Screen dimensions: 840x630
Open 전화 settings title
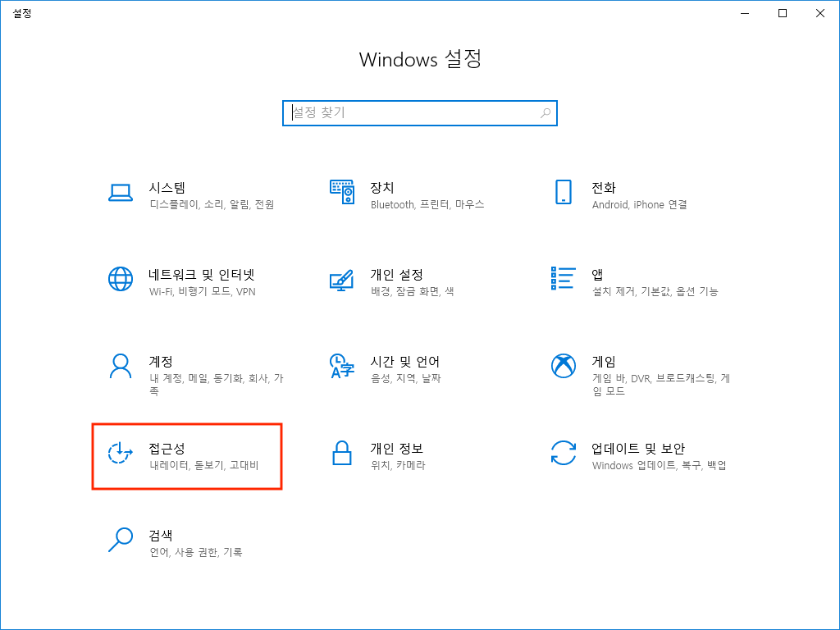coord(603,188)
